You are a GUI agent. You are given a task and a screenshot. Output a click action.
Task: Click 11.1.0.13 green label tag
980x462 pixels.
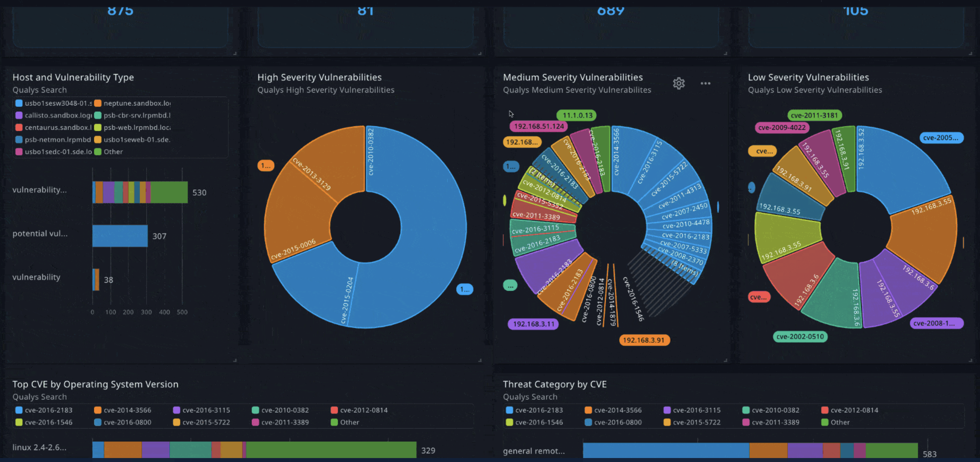pyautogui.click(x=576, y=115)
